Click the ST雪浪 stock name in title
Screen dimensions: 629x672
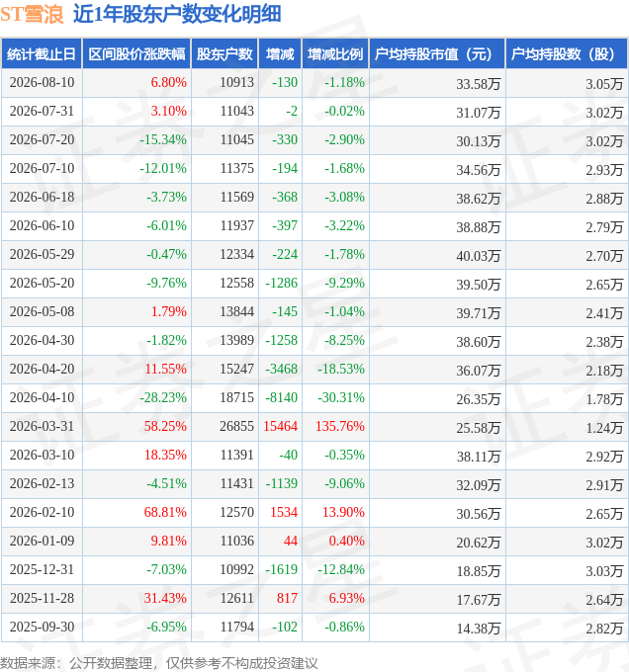point(33,14)
